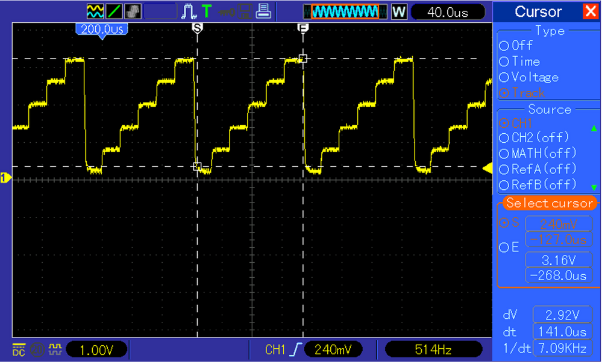Click the S cursor marker flag
602x364 pixels.
click(197, 28)
